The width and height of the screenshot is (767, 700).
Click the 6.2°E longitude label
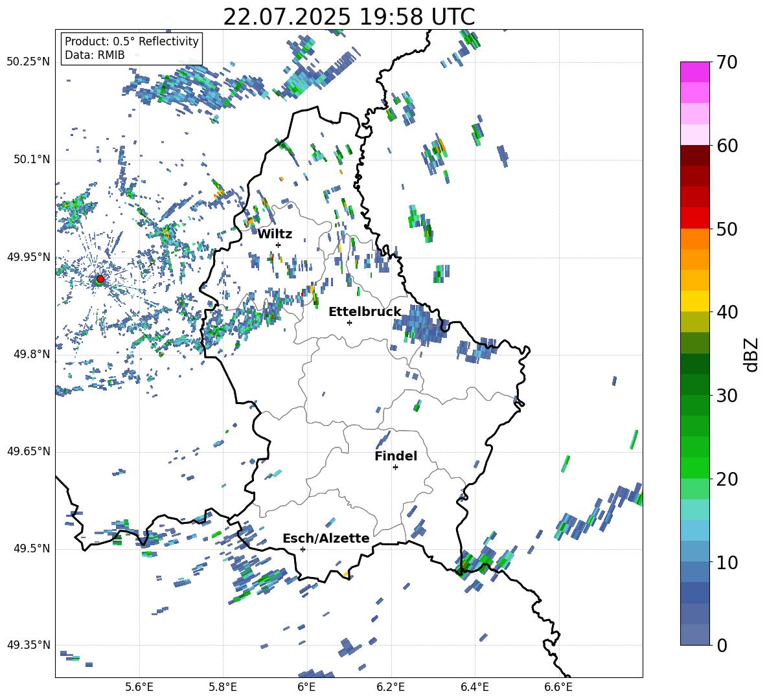point(391,687)
